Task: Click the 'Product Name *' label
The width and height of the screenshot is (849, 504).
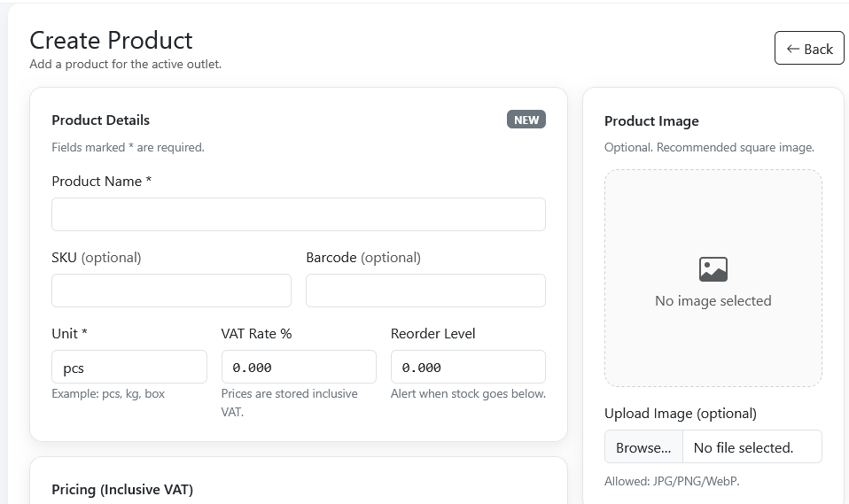Action: [102, 182]
